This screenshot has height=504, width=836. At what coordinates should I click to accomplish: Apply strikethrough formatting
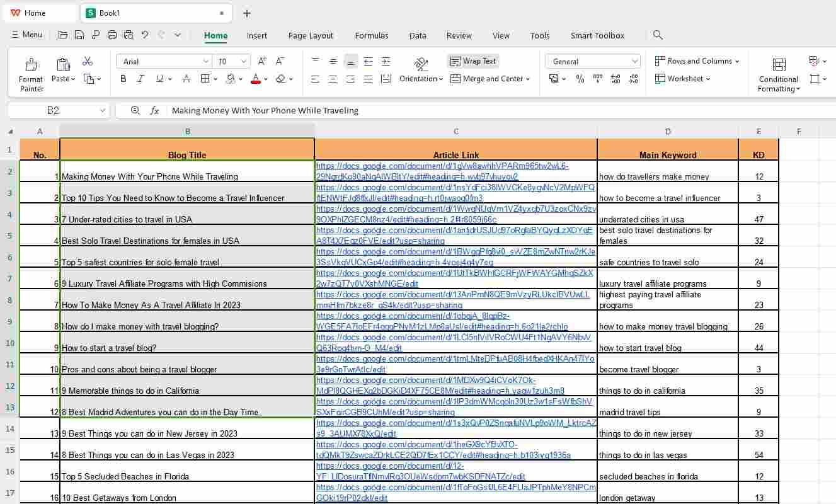pos(186,79)
